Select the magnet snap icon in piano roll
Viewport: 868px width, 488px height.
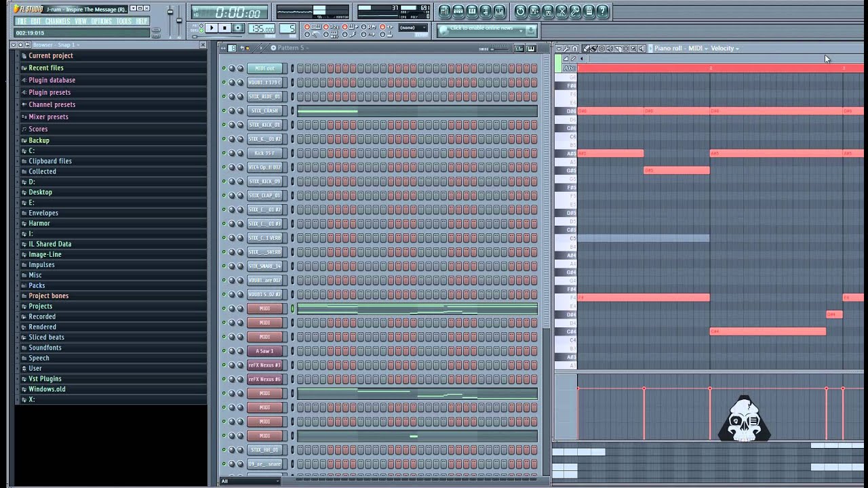(x=575, y=48)
